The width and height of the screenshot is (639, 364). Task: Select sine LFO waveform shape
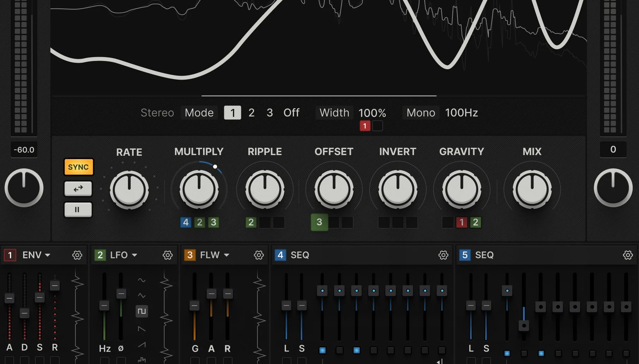pos(142,280)
